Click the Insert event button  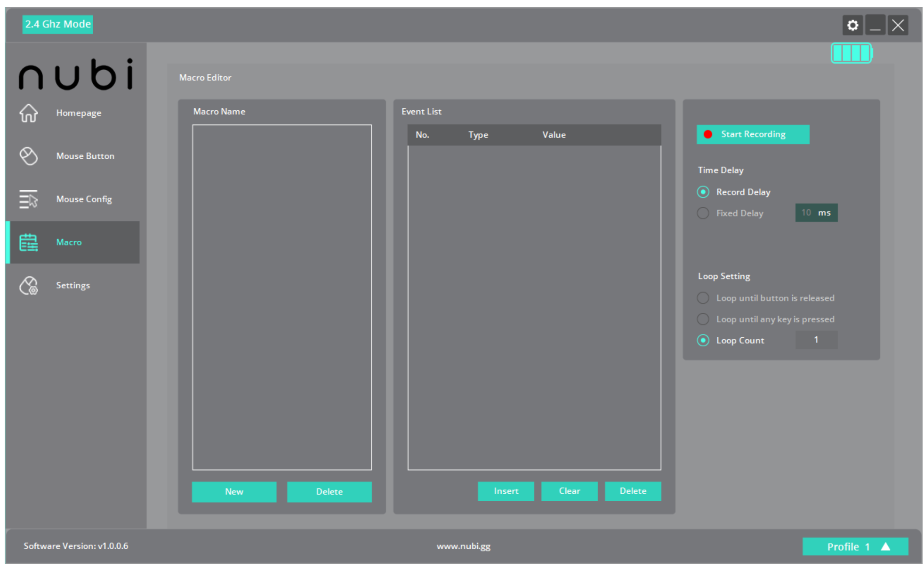click(x=506, y=491)
